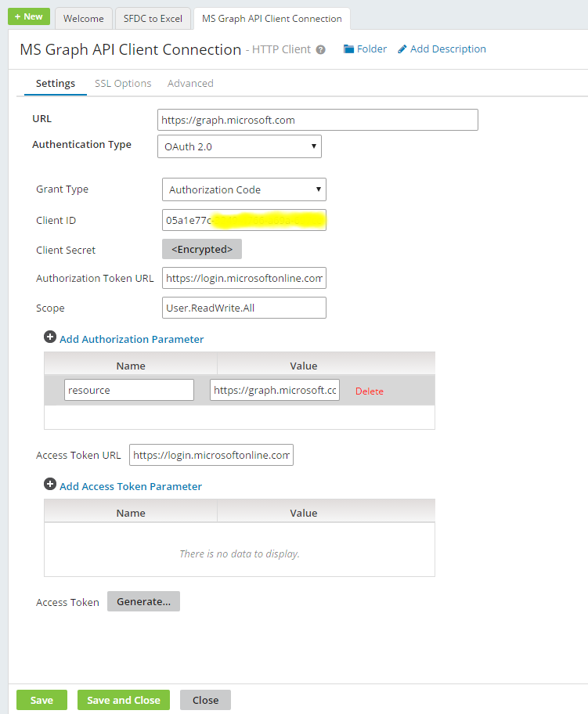Click the plus icon beside Add Authorization Parameter

50,337
